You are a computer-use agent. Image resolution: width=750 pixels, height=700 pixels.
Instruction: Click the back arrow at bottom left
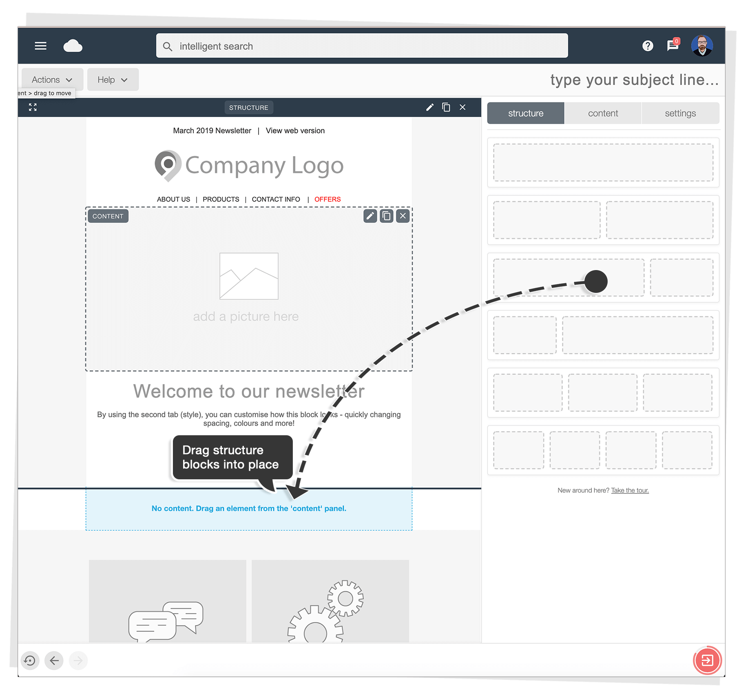click(x=54, y=661)
